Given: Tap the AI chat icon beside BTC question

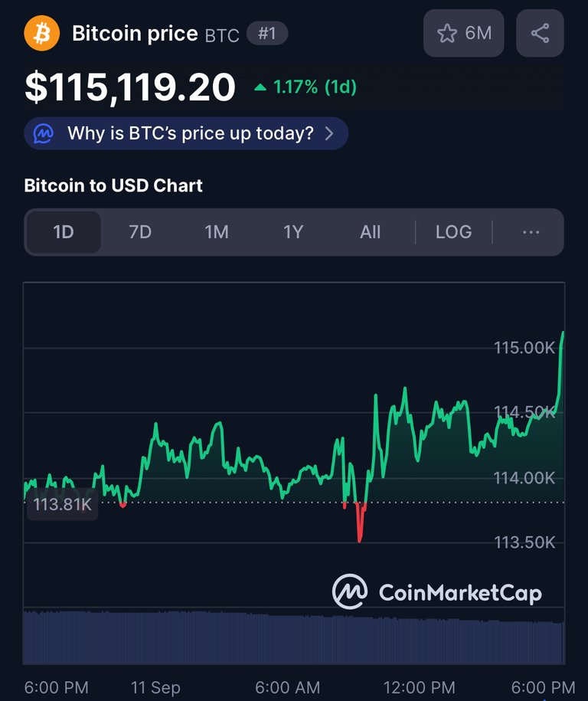Looking at the screenshot, I should (x=44, y=133).
